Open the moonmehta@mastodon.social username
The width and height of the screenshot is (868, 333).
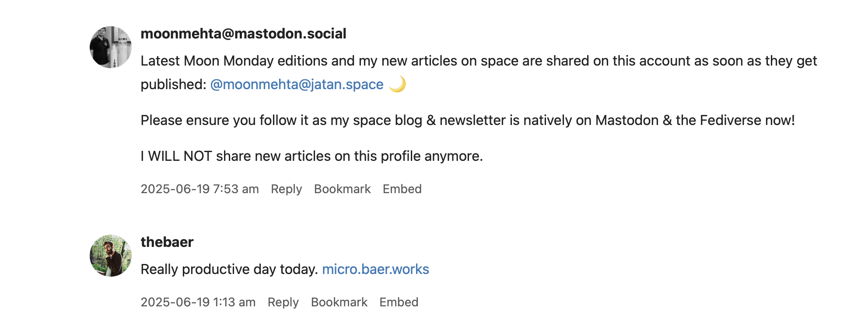[243, 34]
